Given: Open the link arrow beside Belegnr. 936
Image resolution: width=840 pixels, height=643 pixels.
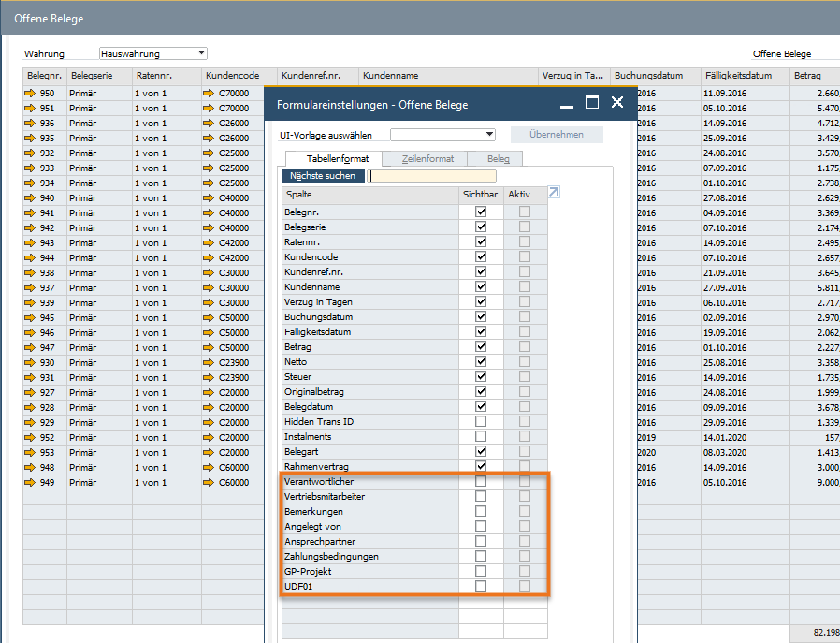Looking at the screenshot, I should tap(30, 124).
